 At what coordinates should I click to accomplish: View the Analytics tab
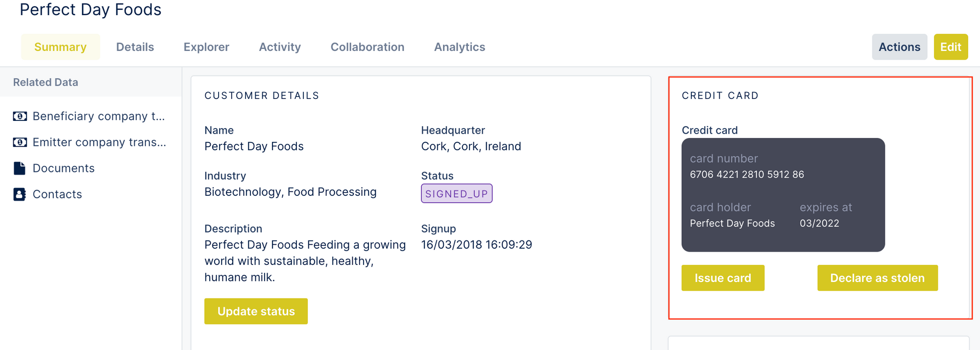coord(460,47)
